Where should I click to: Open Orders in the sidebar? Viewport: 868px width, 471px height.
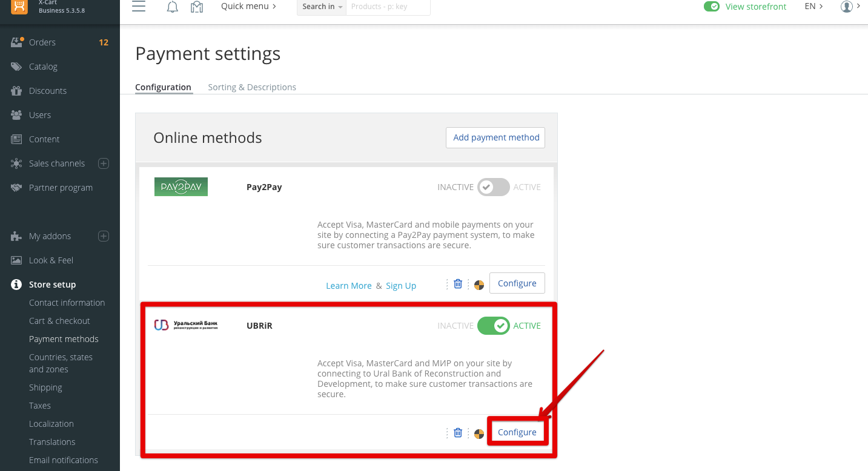coord(42,42)
